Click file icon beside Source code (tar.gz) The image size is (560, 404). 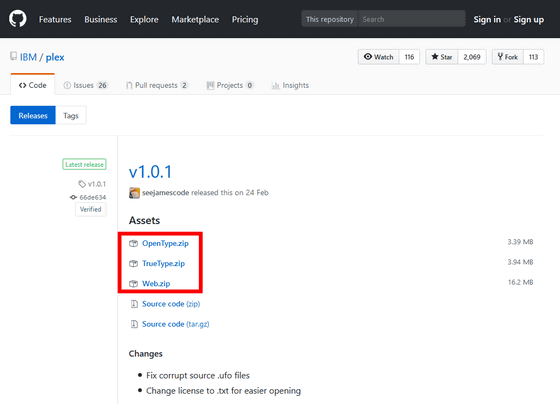pos(134,324)
